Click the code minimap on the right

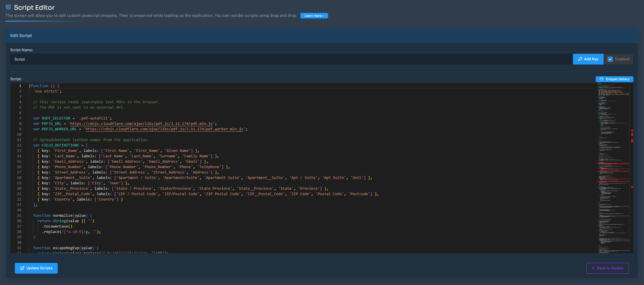[613, 168]
